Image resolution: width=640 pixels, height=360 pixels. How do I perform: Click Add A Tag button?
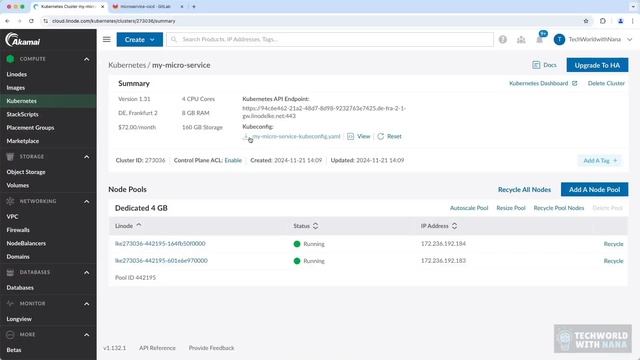(600, 160)
